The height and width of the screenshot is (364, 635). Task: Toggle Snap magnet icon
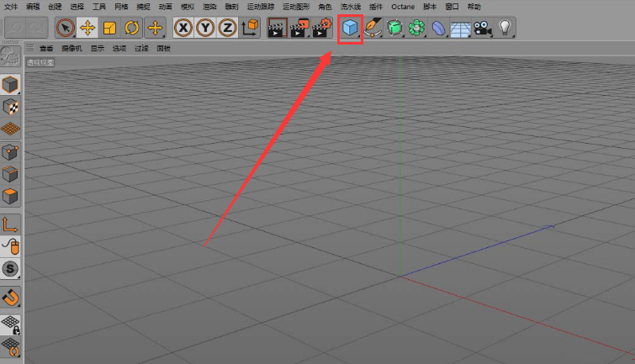pos(10,298)
